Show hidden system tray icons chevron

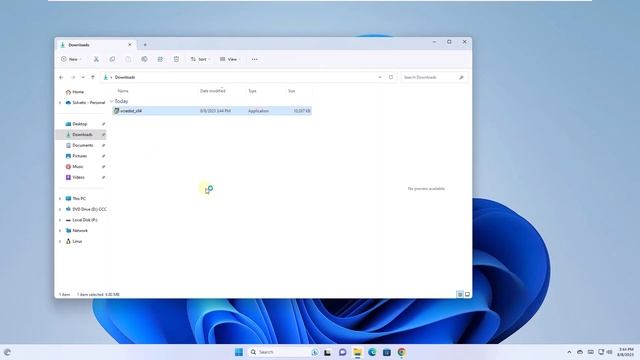(x=569, y=352)
